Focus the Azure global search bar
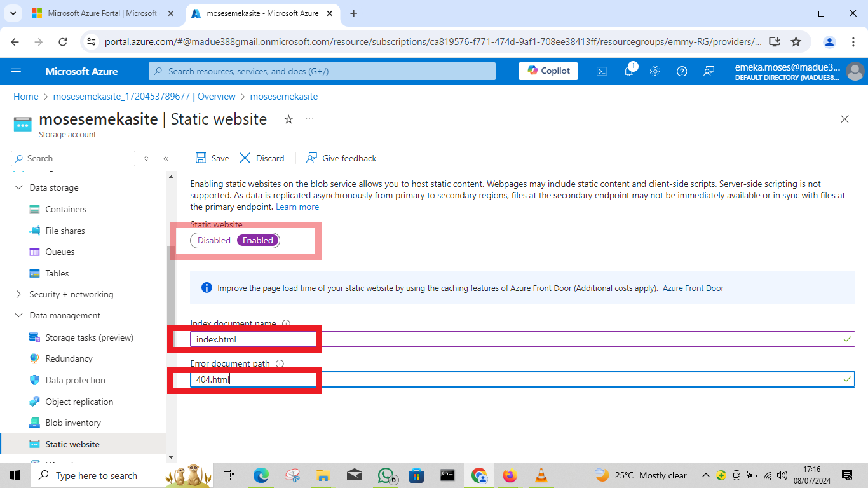Viewport: 868px width, 488px height. 322,71
